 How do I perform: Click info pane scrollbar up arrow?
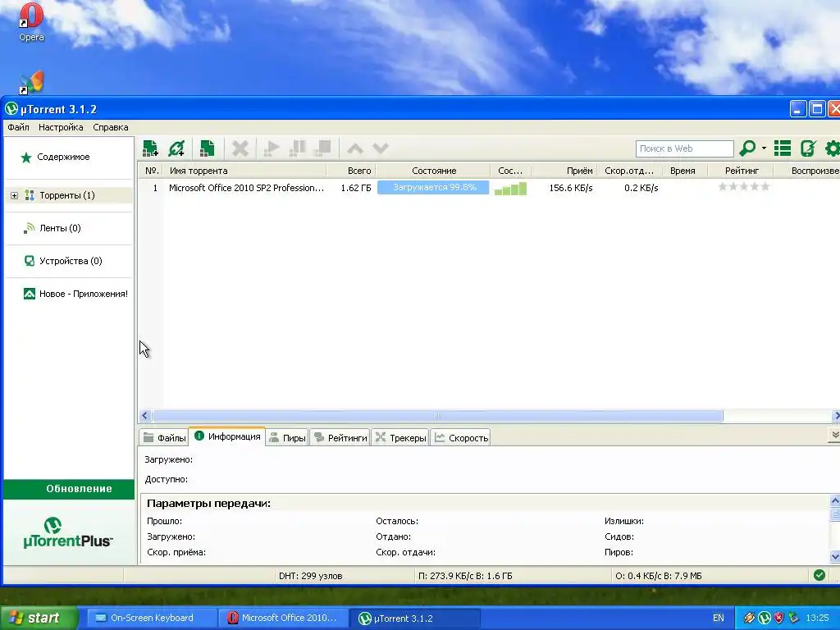(834, 501)
